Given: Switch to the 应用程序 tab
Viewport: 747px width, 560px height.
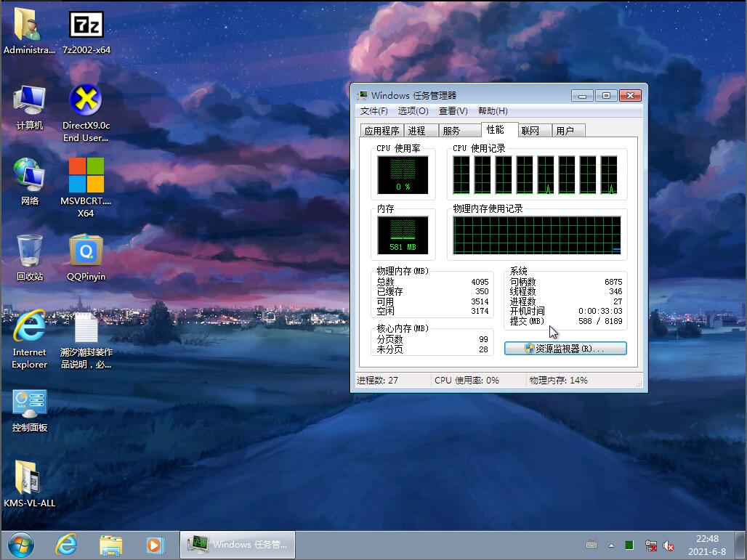Looking at the screenshot, I should (x=381, y=131).
